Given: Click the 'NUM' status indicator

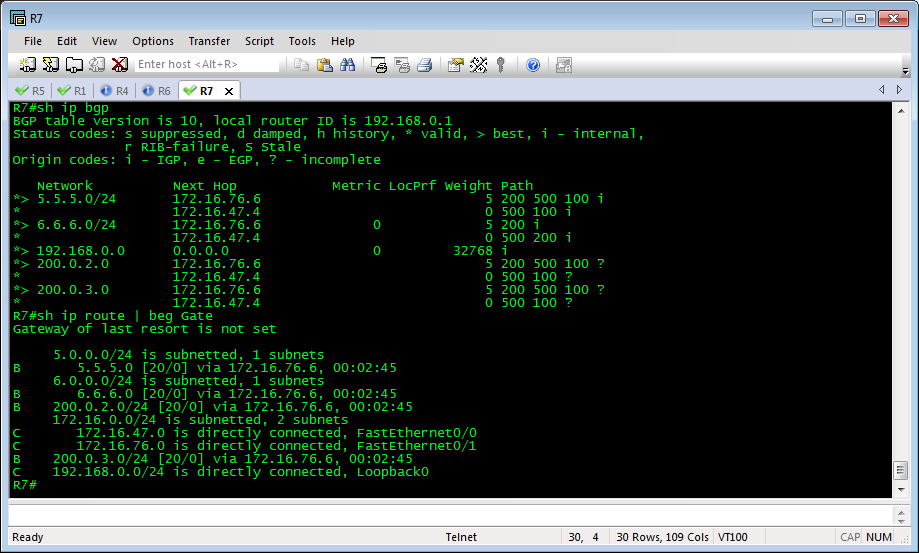Looking at the screenshot, I should click(x=879, y=537).
